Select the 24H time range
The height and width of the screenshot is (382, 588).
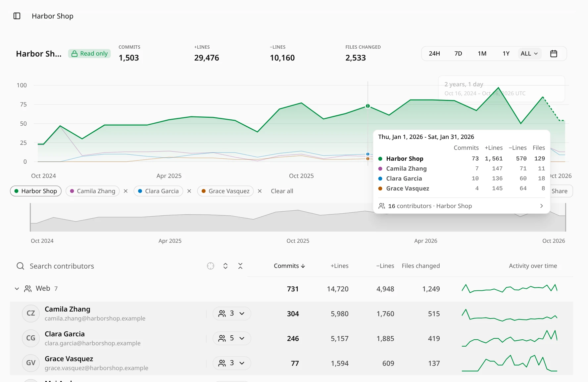pos(434,54)
